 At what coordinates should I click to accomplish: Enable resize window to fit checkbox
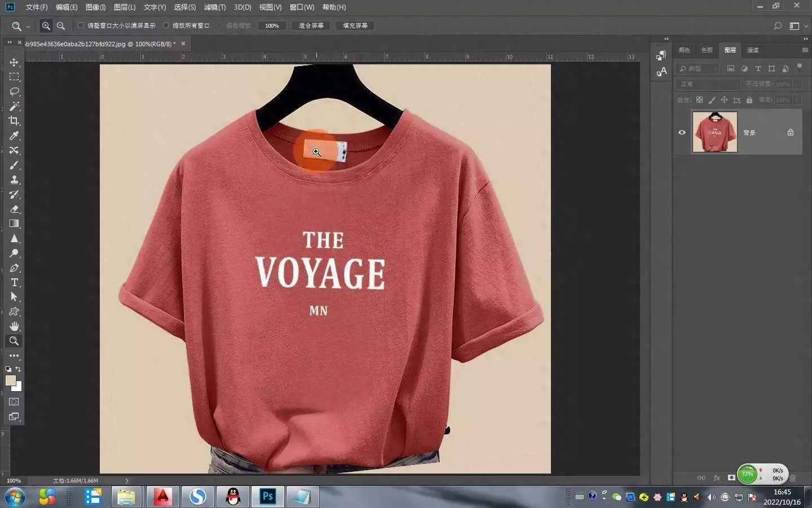81,25
